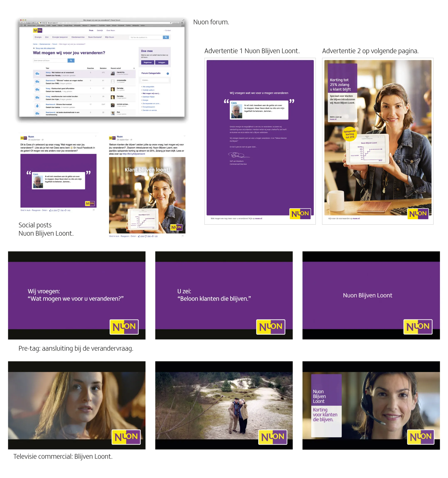448x478 pixels.
Task: Follow Terug naar alle categorieën link
Action: (x=45, y=48)
